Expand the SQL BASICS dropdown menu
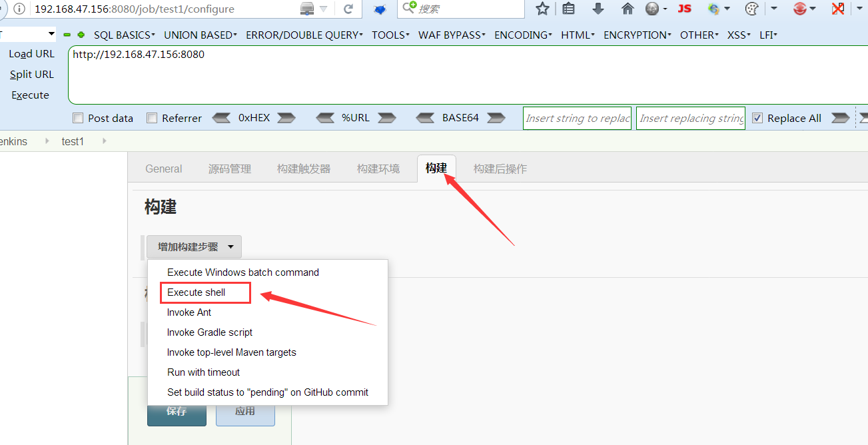 [125, 35]
